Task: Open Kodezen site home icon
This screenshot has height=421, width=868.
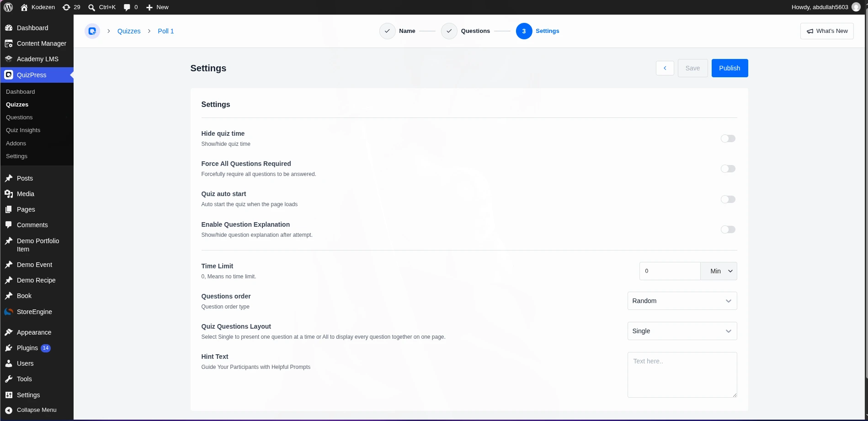Action: tap(24, 7)
